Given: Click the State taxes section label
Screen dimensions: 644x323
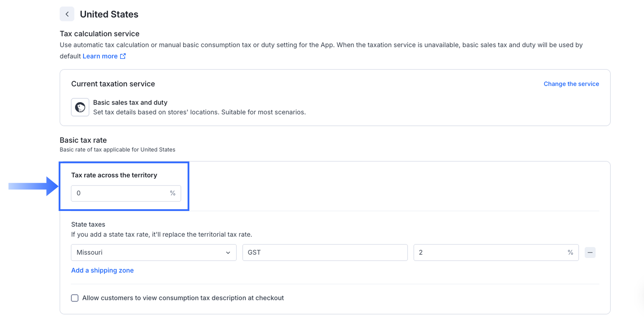Looking at the screenshot, I should (x=88, y=224).
